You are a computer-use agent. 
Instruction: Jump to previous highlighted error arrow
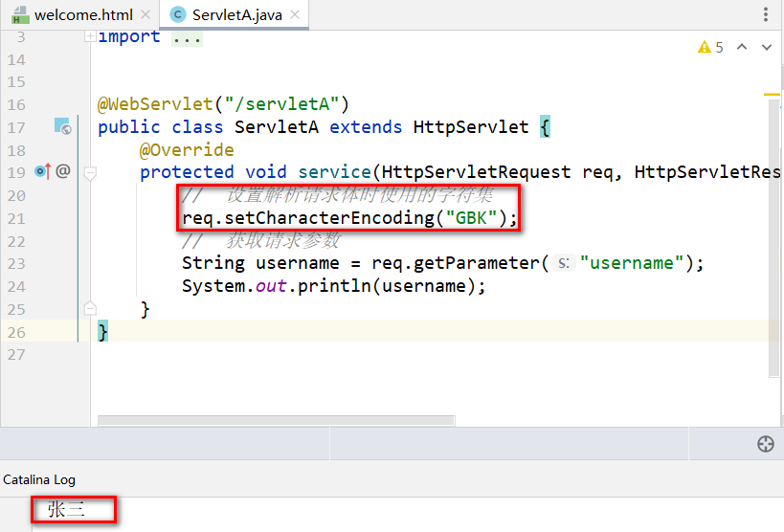coord(744,47)
